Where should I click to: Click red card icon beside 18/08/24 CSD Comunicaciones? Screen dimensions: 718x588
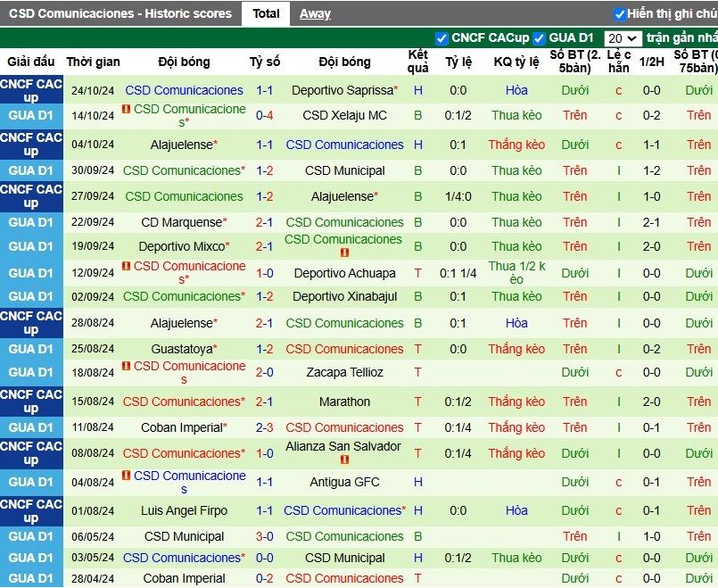pyautogui.click(x=127, y=366)
